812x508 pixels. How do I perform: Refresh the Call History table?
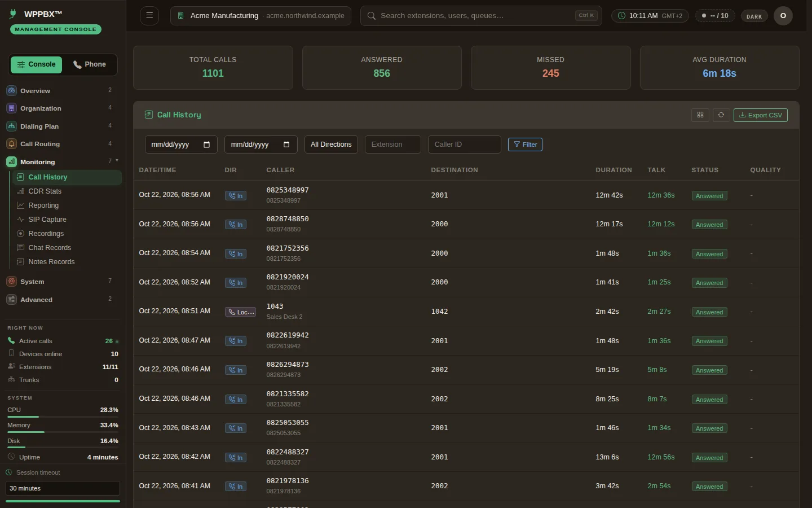tap(721, 115)
